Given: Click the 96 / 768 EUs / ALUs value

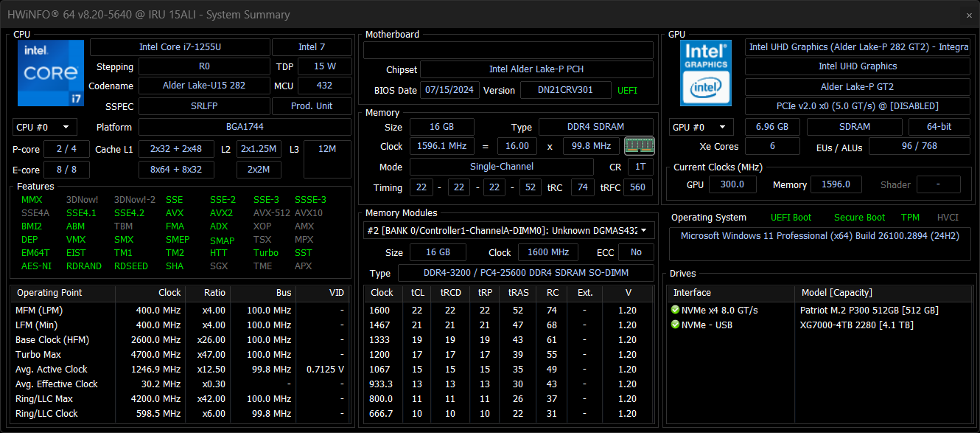Looking at the screenshot, I should tap(919, 146).
